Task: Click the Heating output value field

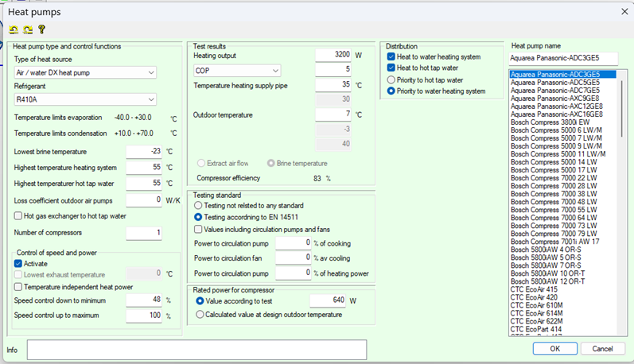Action: 333,56
